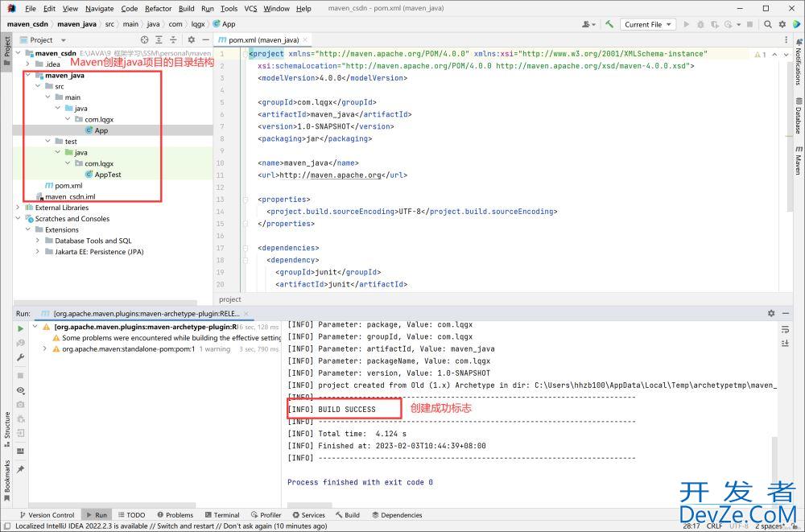Click the IDEA update notification in status bar
The width and height of the screenshot is (805, 532).
click(x=171, y=526)
